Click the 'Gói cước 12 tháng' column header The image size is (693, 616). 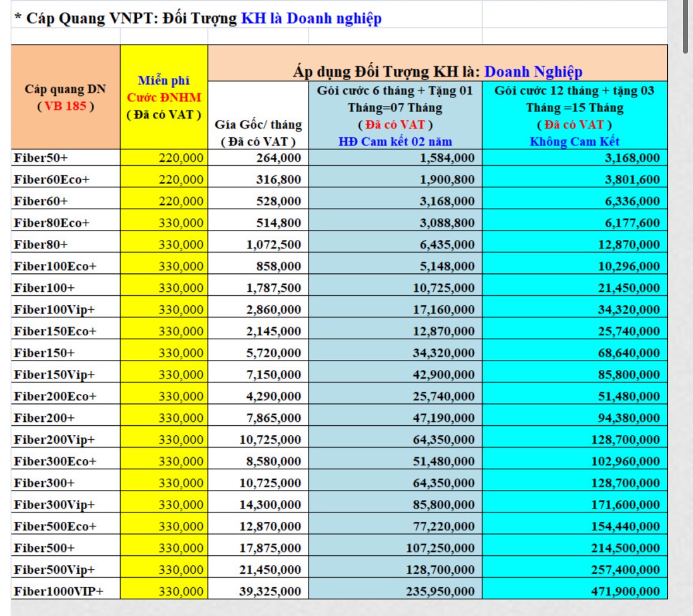click(575, 116)
